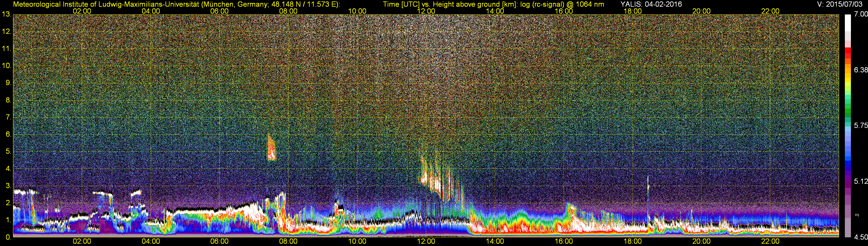Select 18:00 on the lower time axis
This screenshot has width=868, height=246.
pyautogui.click(x=632, y=242)
